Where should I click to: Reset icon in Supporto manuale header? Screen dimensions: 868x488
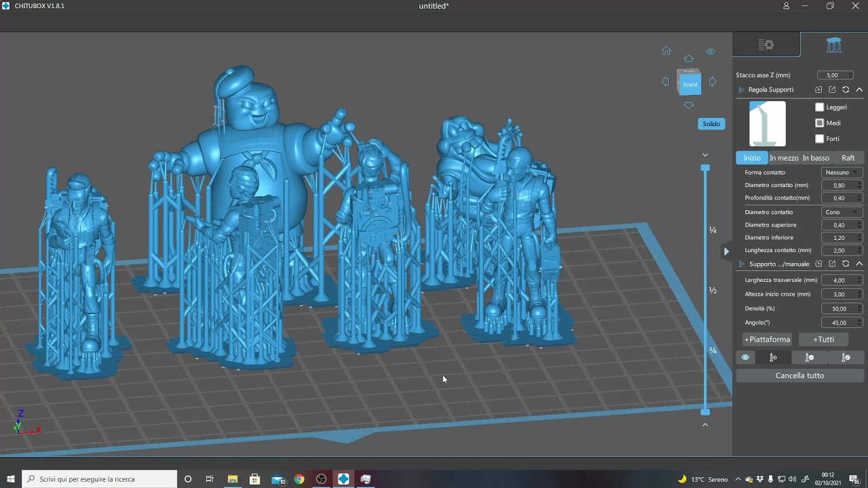846,264
